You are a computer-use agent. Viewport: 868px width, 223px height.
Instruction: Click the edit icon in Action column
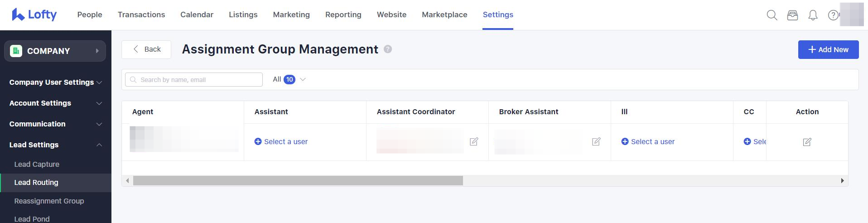pyautogui.click(x=807, y=142)
